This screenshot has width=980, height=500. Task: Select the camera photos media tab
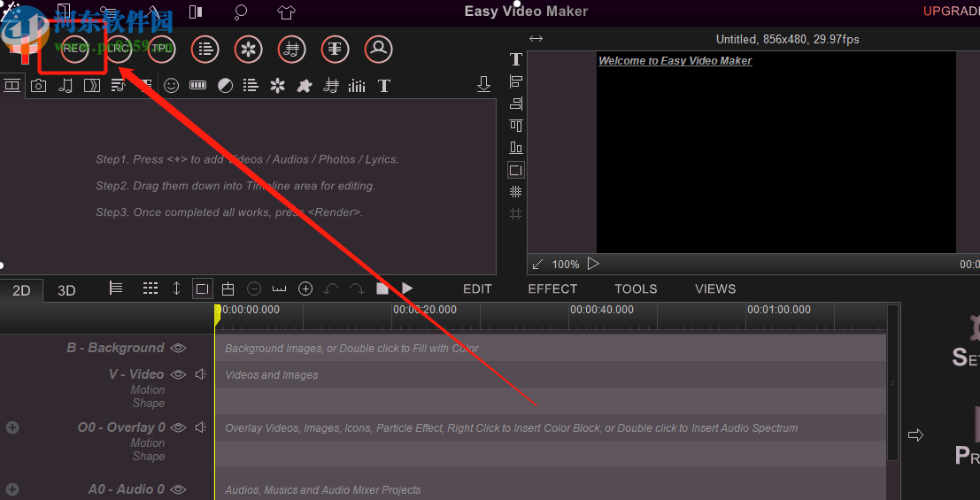pos(38,86)
